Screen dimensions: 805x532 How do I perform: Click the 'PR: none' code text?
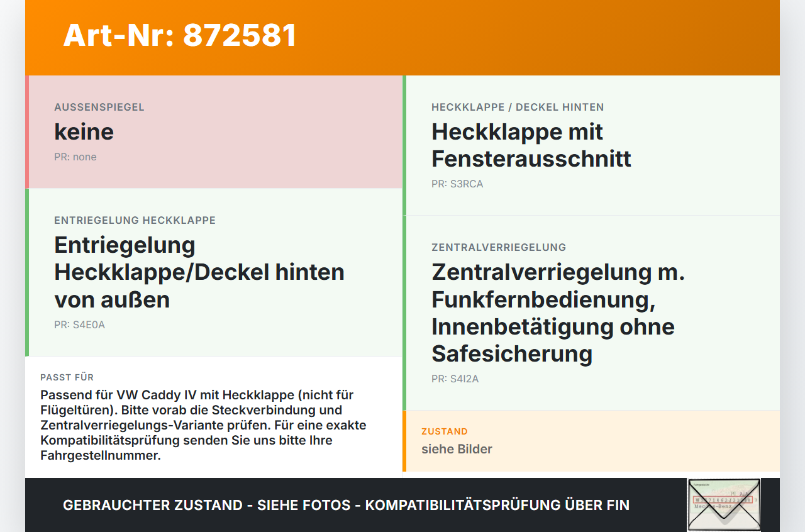(x=75, y=157)
